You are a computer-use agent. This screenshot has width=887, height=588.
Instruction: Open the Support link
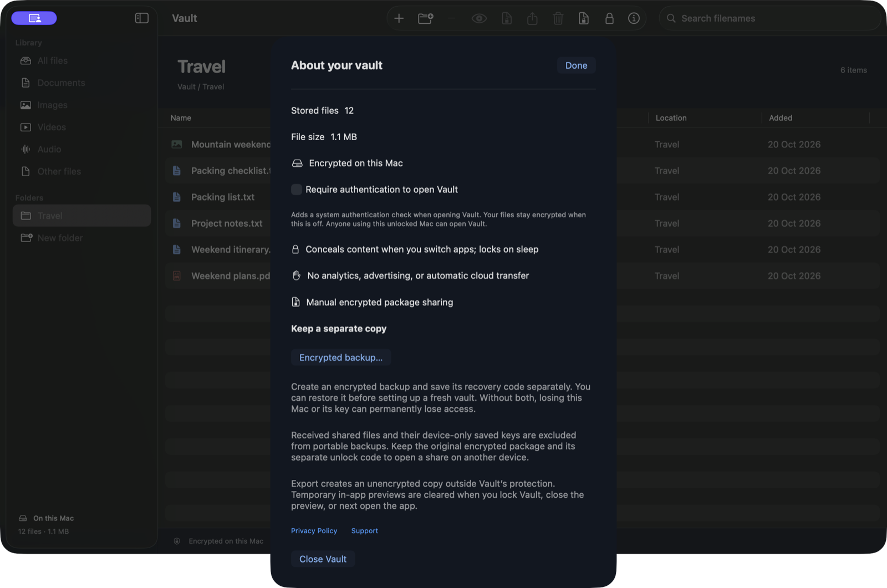pyautogui.click(x=364, y=531)
